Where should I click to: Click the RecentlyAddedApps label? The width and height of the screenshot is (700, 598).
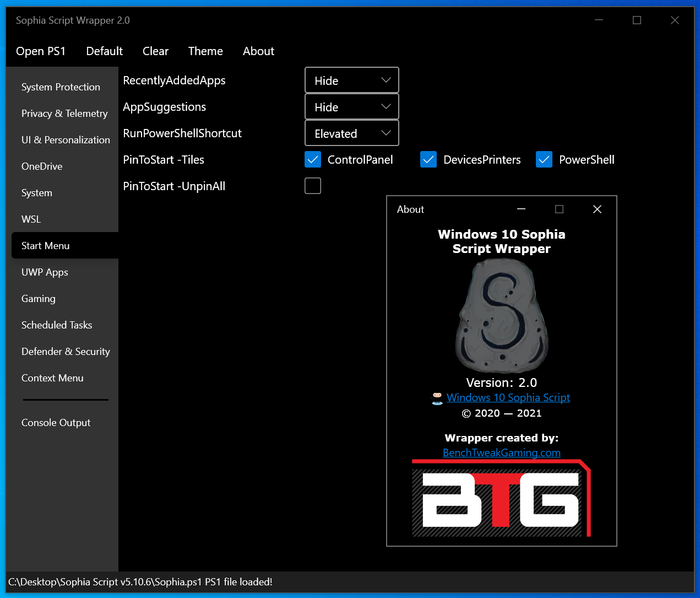tap(174, 80)
